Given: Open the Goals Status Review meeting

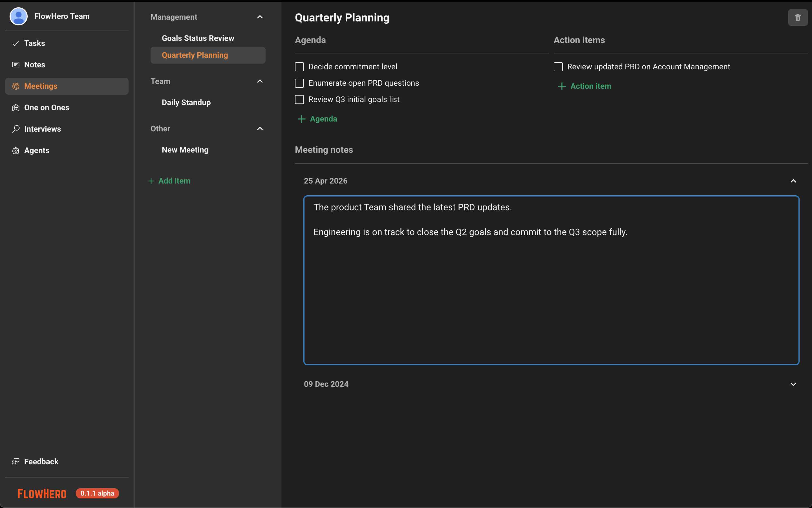Looking at the screenshot, I should pos(198,38).
